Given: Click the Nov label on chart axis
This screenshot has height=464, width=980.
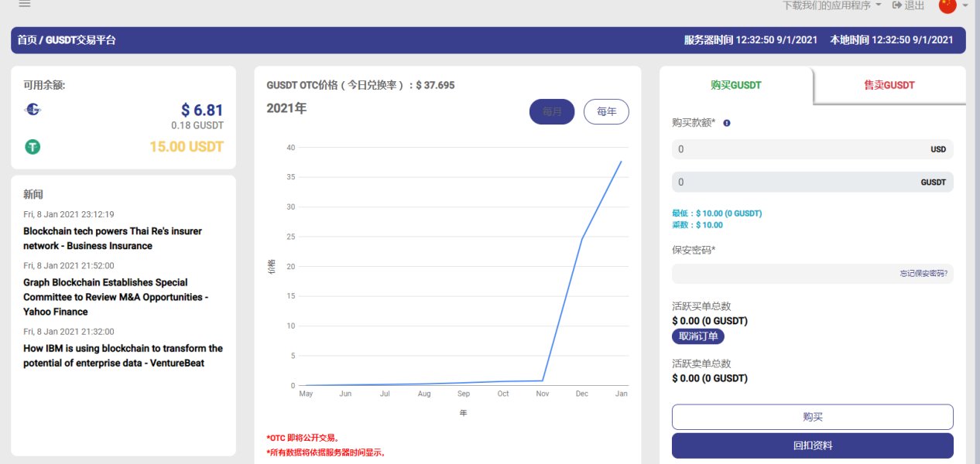Looking at the screenshot, I should point(542,394).
